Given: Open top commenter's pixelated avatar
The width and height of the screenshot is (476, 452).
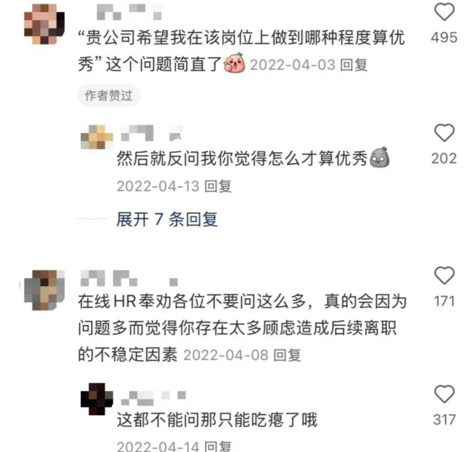Looking at the screenshot, I should click(44, 24).
